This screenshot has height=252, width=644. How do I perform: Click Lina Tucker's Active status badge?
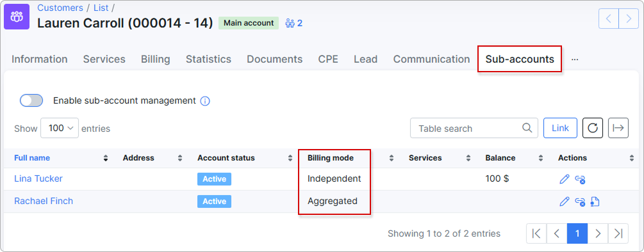point(215,179)
